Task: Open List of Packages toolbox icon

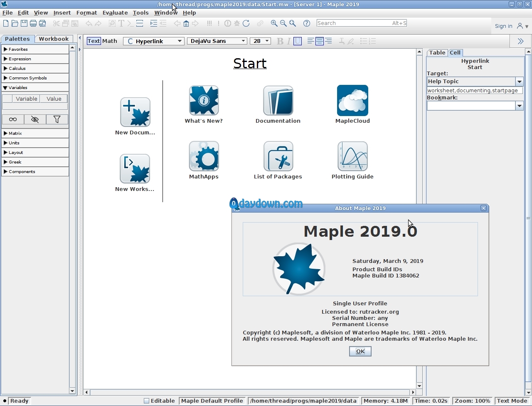Action: [278, 156]
